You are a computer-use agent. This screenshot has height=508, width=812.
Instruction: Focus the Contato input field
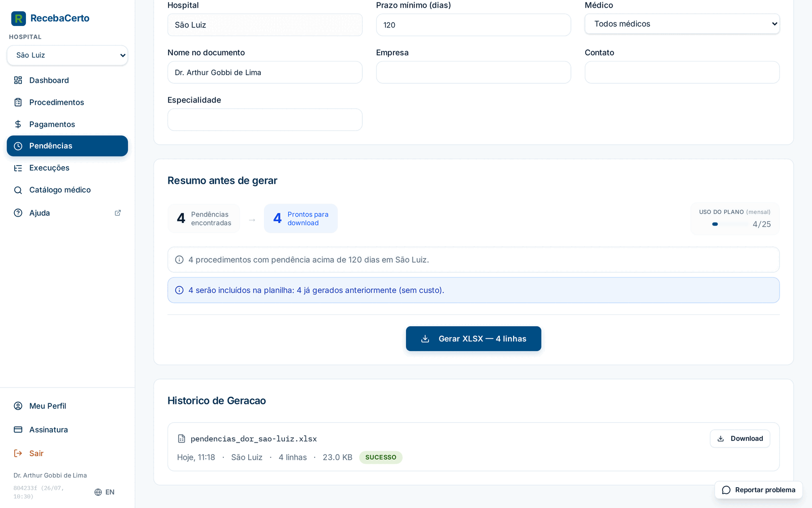682,73
